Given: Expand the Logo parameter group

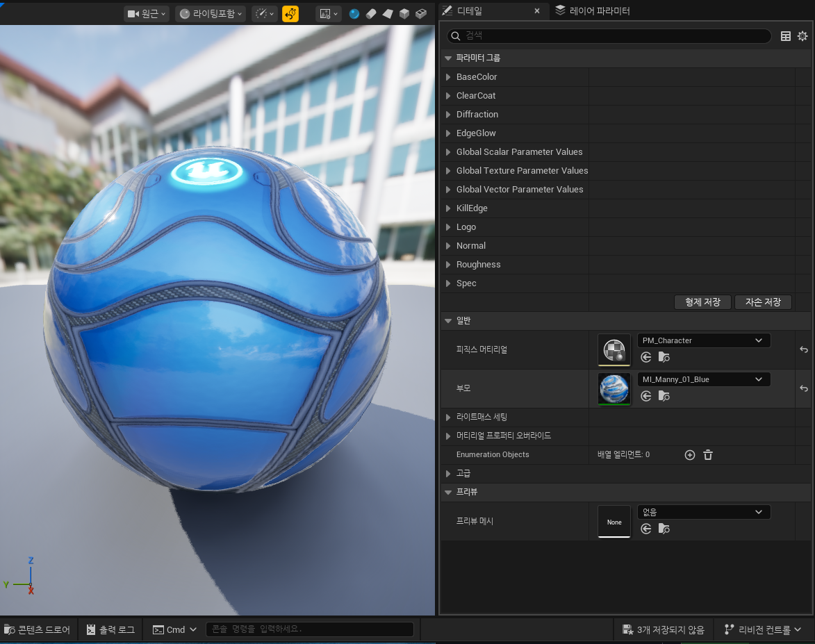Looking at the screenshot, I should (x=448, y=227).
